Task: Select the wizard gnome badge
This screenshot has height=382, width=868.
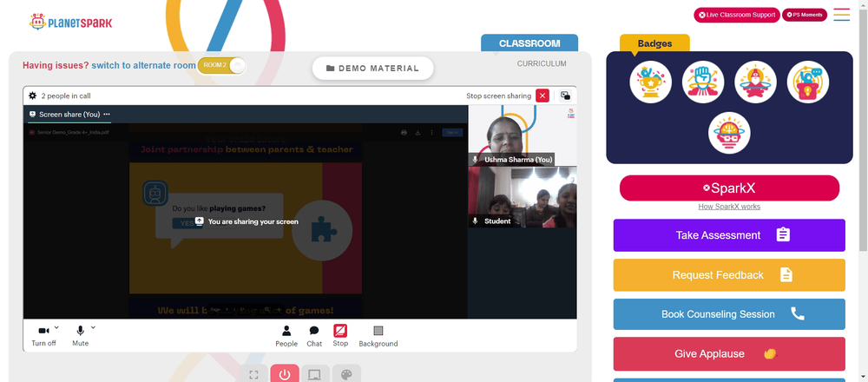Action: click(756, 82)
